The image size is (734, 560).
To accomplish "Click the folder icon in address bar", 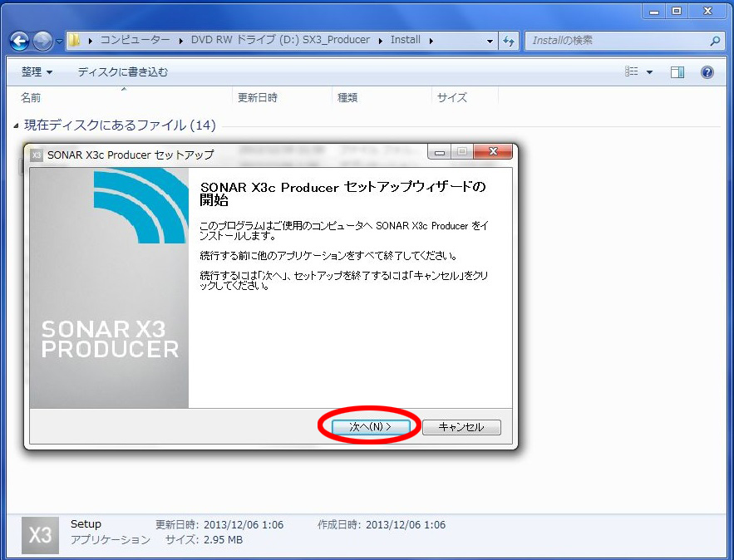I will 74,40.
